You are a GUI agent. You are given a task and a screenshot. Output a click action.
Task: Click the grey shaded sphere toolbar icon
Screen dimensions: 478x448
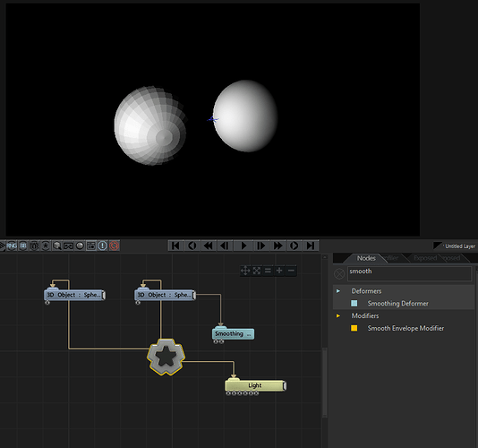(x=80, y=246)
